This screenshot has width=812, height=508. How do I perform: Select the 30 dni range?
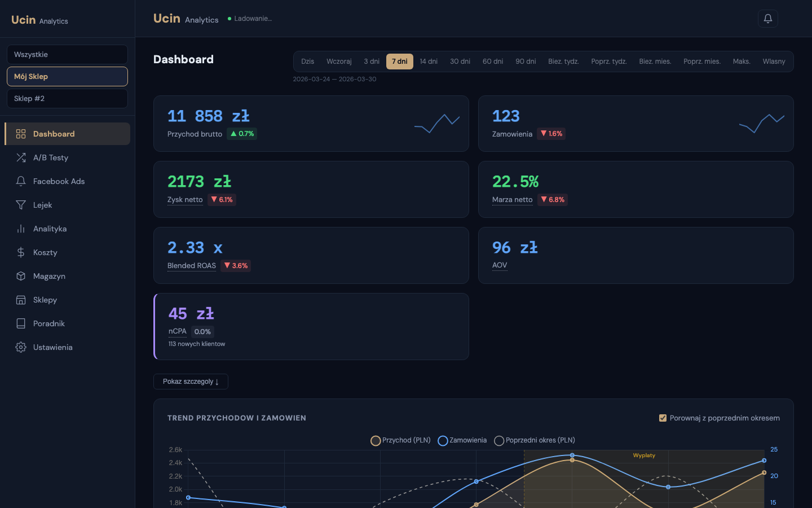460,62
